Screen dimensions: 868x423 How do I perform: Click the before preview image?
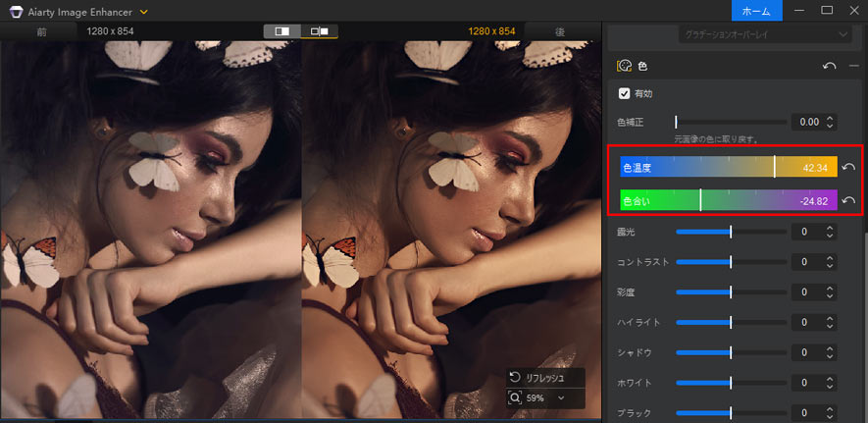coord(151,230)
